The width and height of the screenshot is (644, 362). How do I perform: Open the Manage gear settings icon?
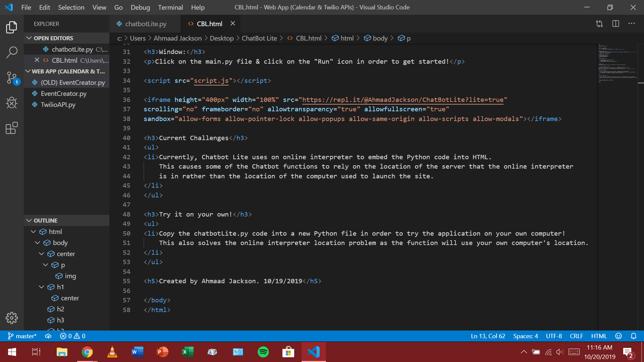click(12, 318)
